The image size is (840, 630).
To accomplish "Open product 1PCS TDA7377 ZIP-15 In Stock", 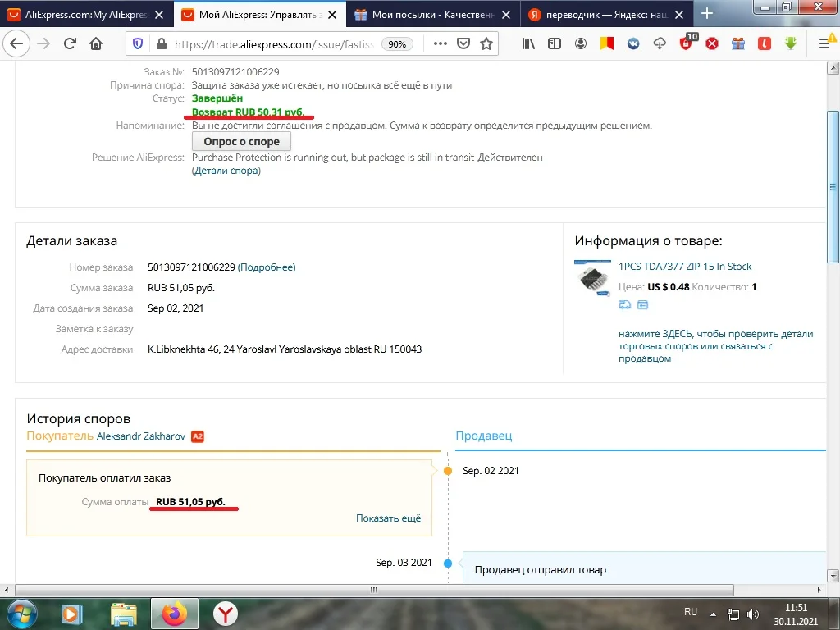I will tap(685, 267).
